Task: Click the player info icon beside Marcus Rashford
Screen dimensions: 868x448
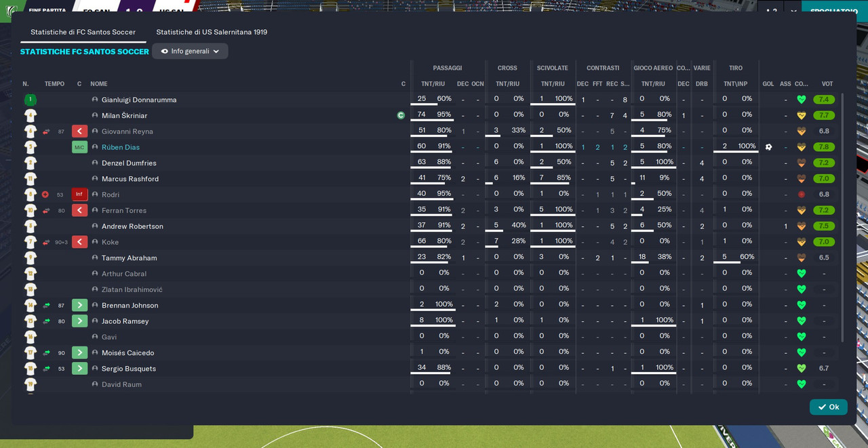Action: point(95,179)
